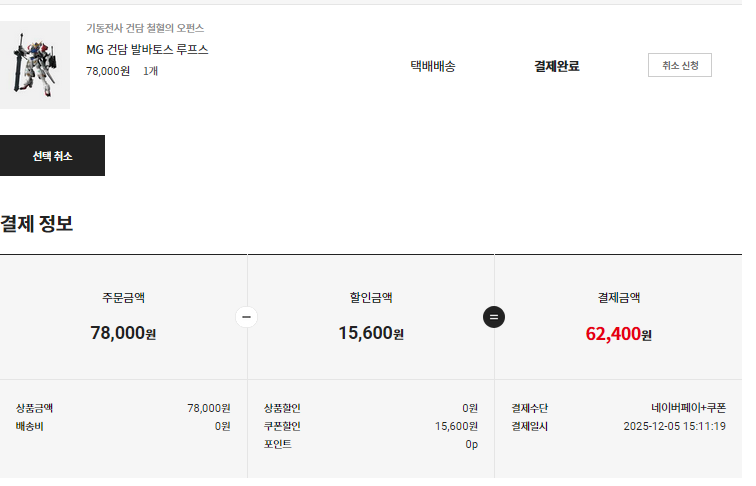756x486 pixels.
Task: Click the 쿠폰할인 row label
Action: tap(282, 426)
